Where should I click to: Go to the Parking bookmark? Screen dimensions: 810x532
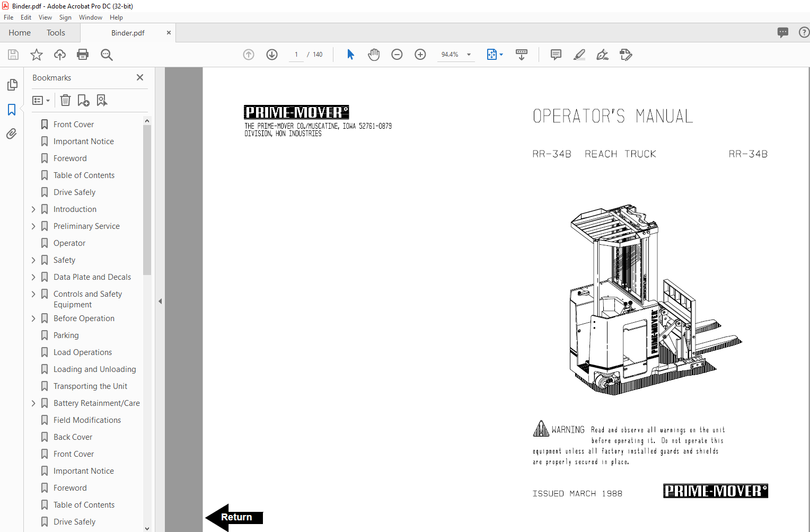66,335
